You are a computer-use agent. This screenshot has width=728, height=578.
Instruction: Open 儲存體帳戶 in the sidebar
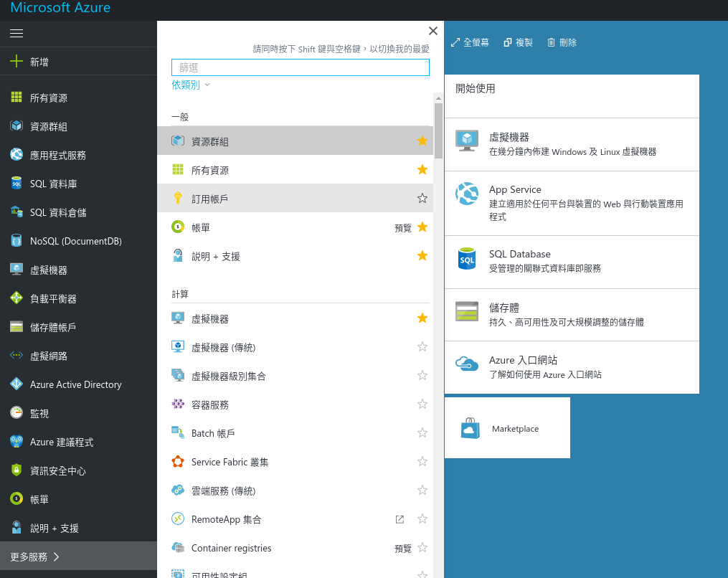[x=78, y=327]
